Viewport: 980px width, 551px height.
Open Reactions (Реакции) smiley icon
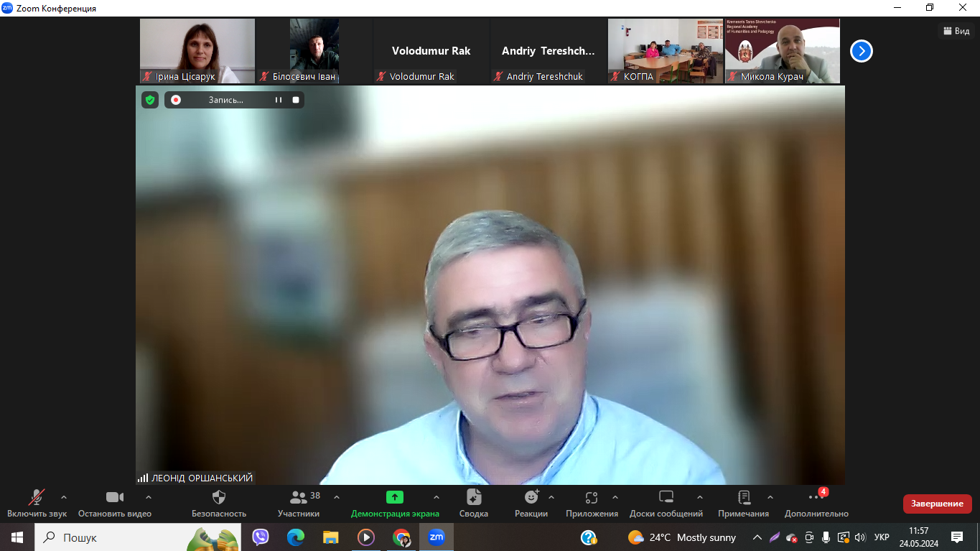coord(531,497)
